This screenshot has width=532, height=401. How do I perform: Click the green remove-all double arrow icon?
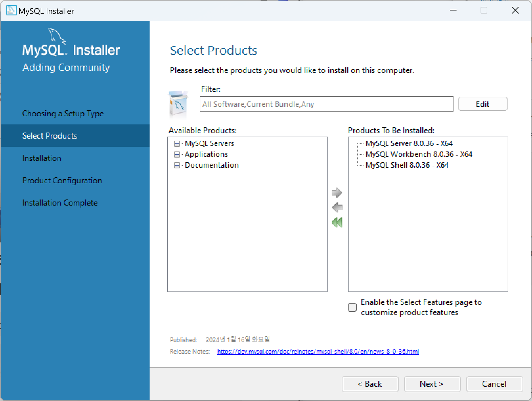(x=337, y=222)
